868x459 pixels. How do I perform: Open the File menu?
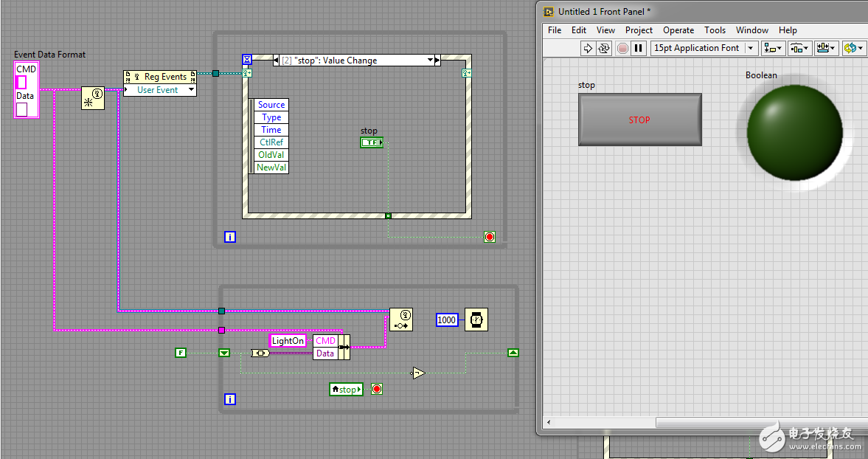tap(554, 30)
